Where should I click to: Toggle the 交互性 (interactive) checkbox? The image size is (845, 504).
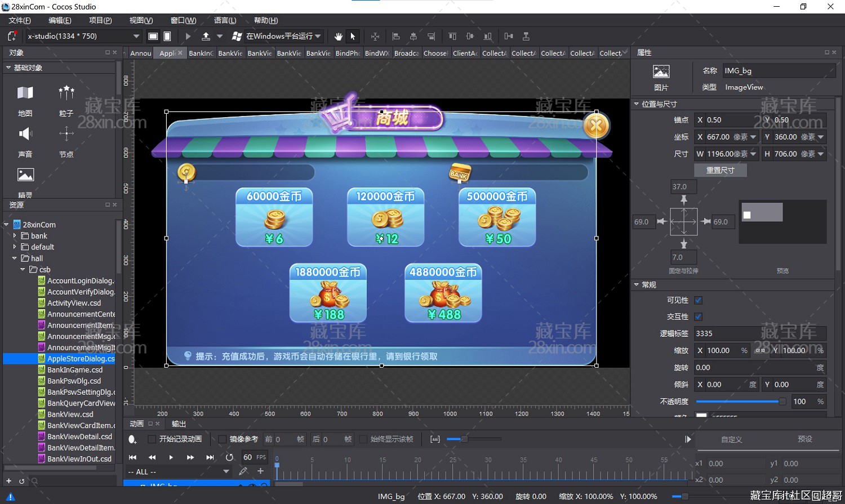coord(699,317)
